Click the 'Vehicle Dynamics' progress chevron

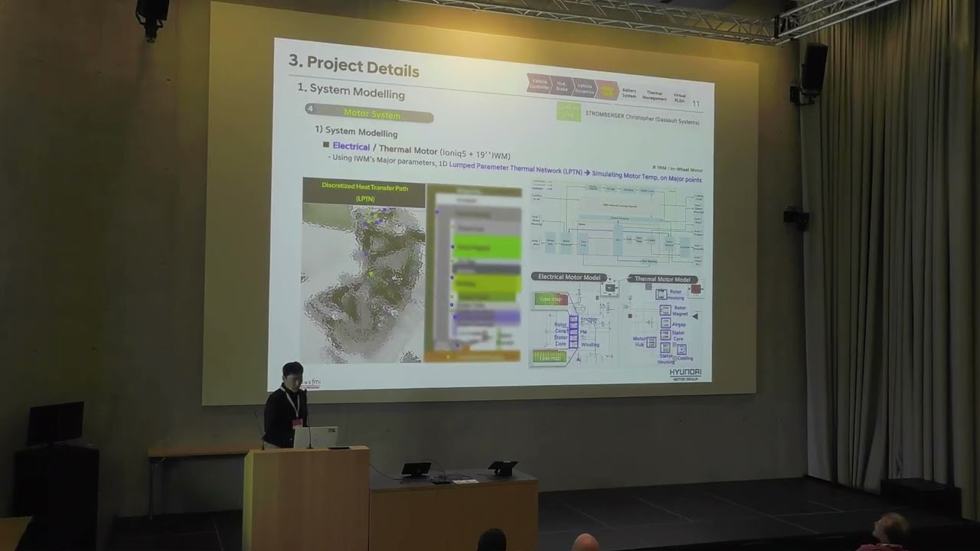pyautogui.click(x=584, y=88)
